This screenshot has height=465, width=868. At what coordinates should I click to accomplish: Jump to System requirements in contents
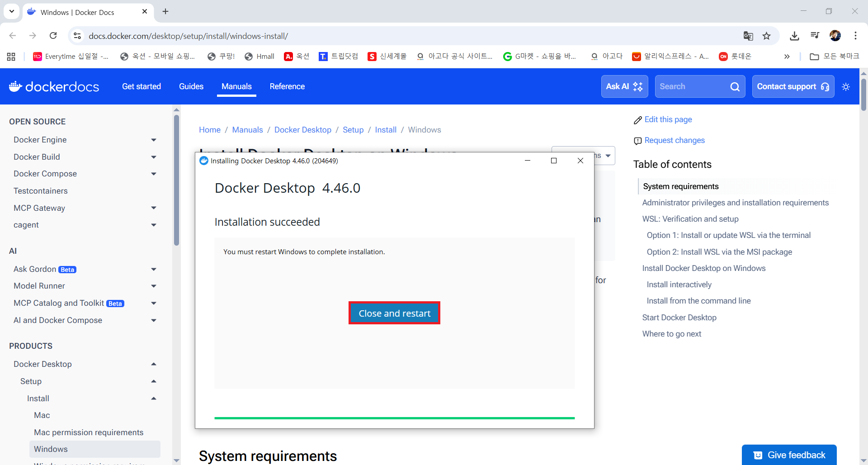click(x=681, y=186)
